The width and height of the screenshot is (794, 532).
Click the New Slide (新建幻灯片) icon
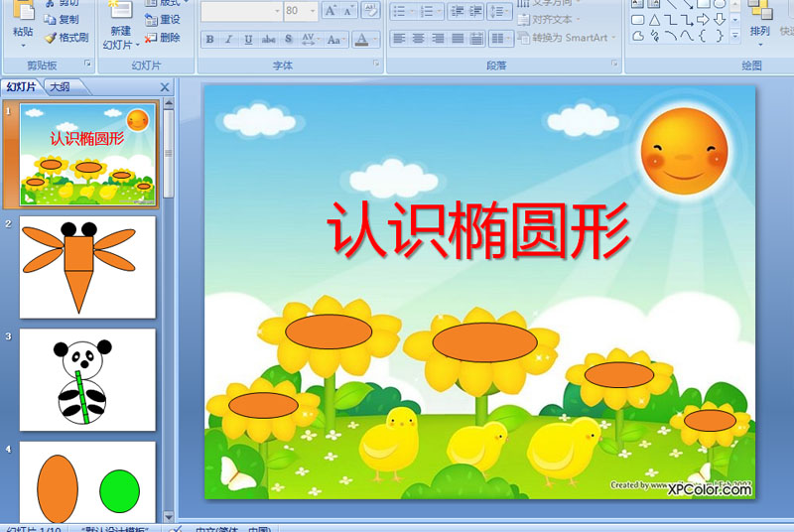click(120, 10)
